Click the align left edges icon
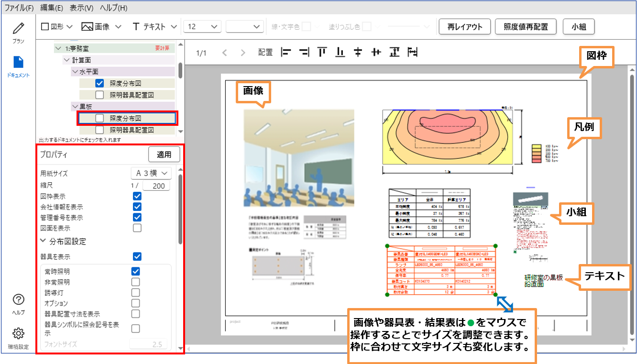Image resolution: width=637 pixels, height=364 pixels. pyautogui.click(x=286, y=52)
